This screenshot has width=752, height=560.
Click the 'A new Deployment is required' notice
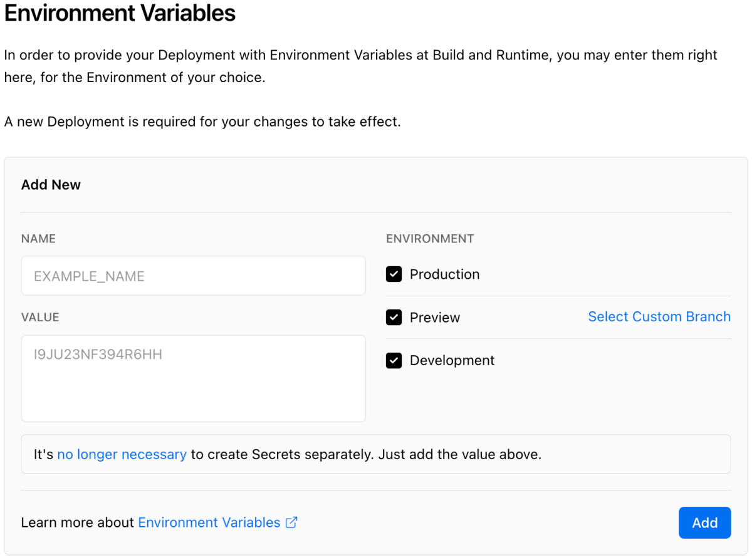click(x=202, y=122)
